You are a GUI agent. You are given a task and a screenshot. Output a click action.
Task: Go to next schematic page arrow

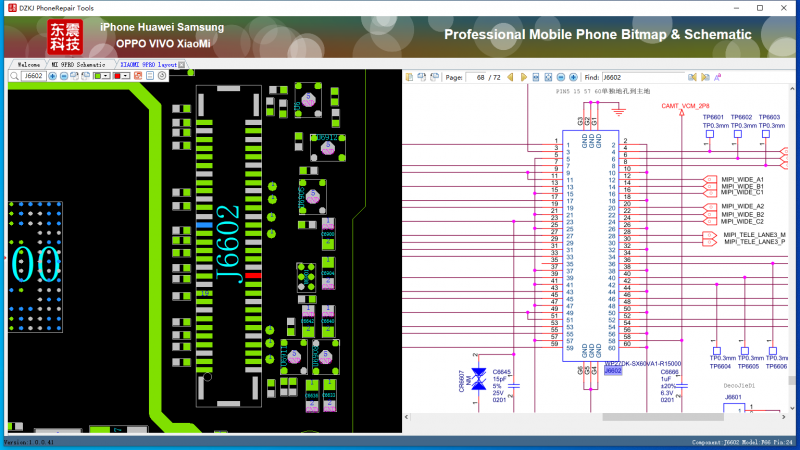coord(524,77)
